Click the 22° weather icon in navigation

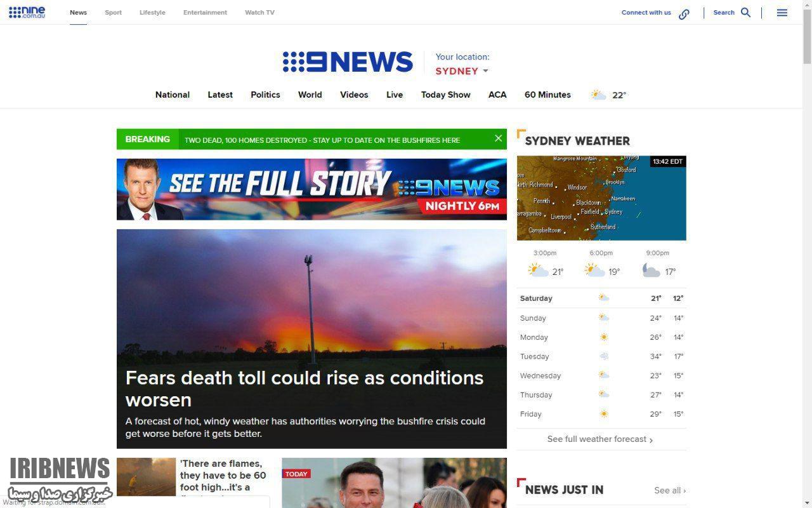[x=598, y=95]
